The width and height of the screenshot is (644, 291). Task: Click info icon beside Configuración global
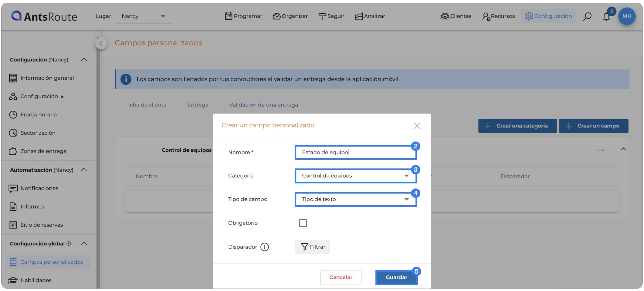click(x=69, y=243)
